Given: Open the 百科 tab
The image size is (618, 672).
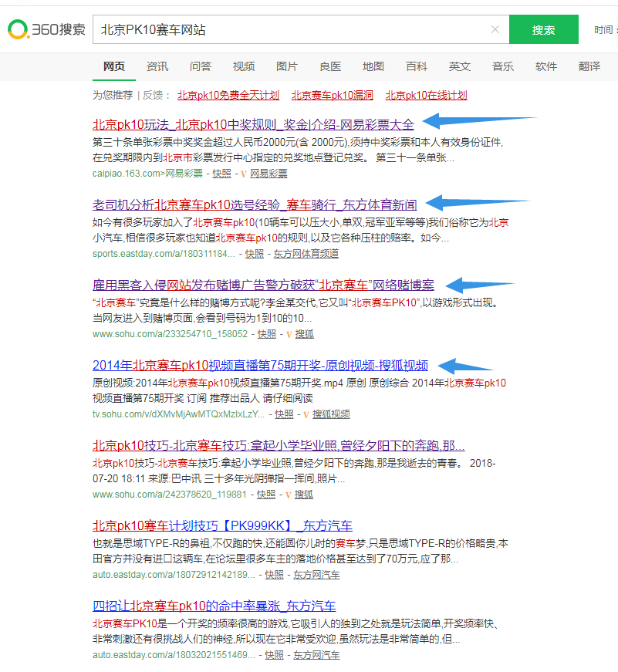Looking at the screenshot, I should coord(417,66).
